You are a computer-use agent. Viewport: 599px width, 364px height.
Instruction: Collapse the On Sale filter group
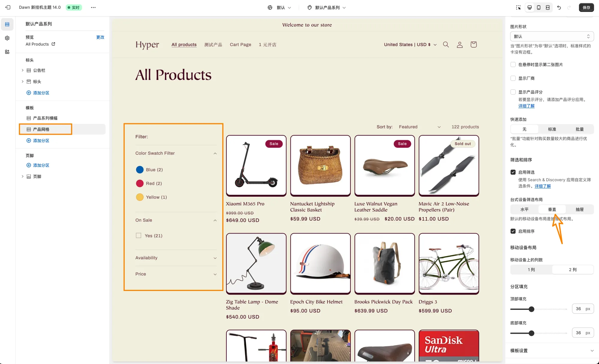[x=215, y=221]
